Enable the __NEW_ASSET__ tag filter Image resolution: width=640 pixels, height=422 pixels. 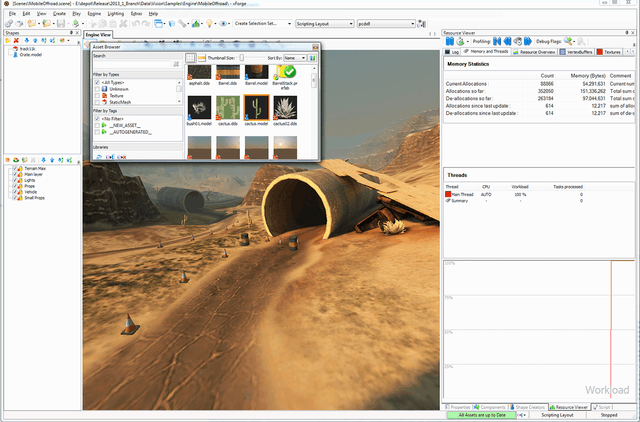97,126
